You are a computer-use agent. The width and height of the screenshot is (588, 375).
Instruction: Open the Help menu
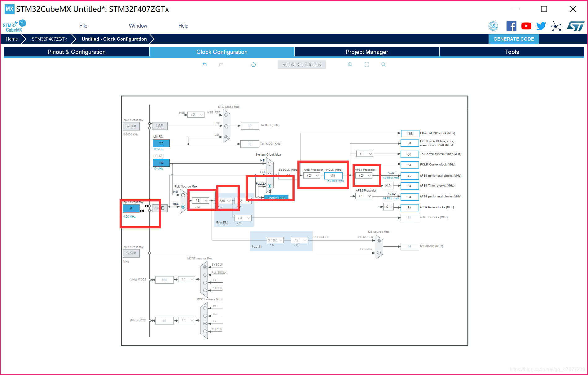[183, 26]
